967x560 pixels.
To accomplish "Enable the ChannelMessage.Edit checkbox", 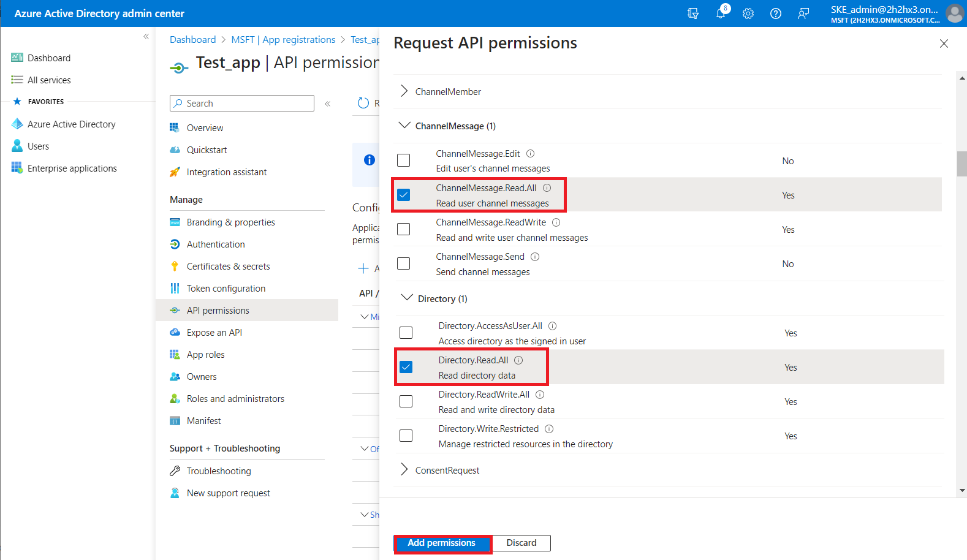I will tap(404, 161).
